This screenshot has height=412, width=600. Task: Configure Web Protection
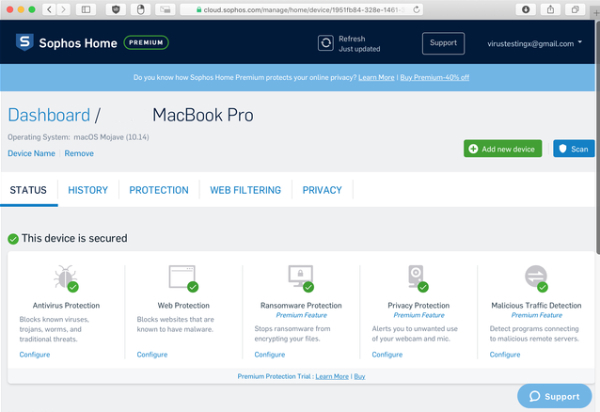click(152, 355)
